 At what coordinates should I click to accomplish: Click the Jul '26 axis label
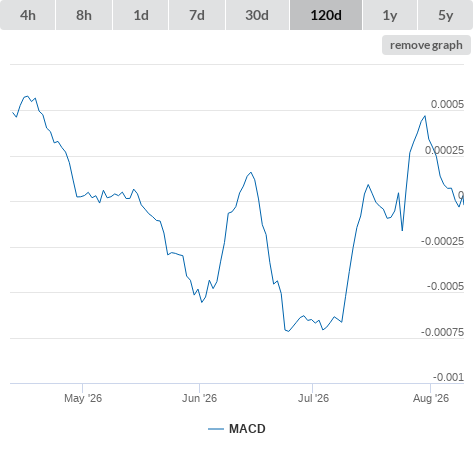pos(313,398)
